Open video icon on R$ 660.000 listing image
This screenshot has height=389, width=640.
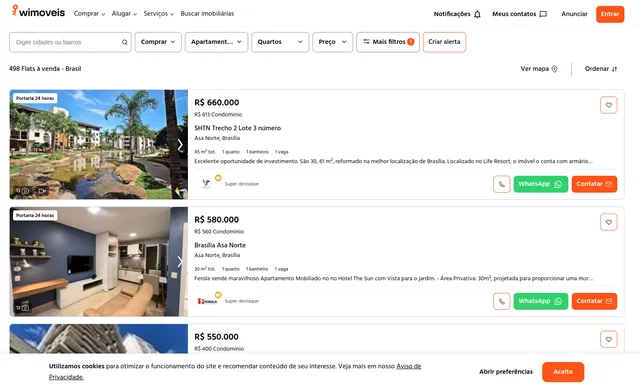42,191
